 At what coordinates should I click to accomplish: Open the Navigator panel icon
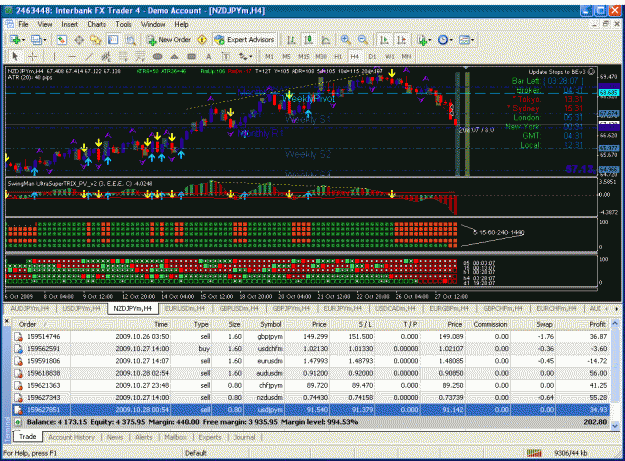click(96, 40)
